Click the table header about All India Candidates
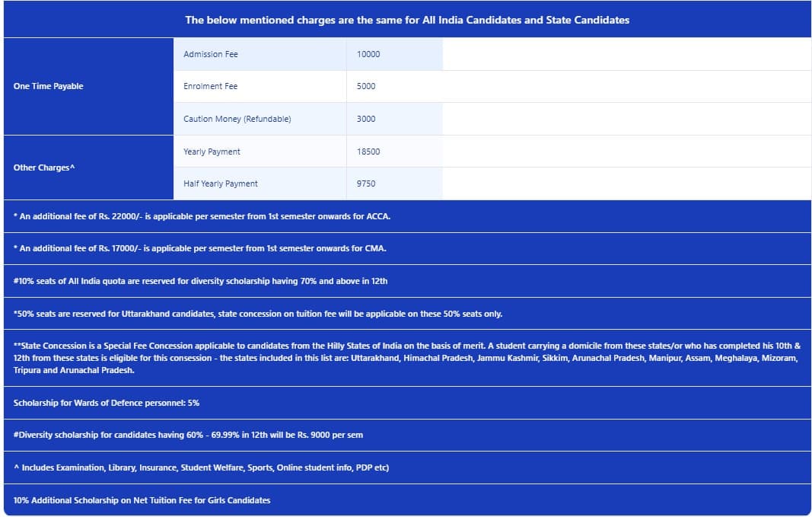This screenshot has height=517, width=812. coord(407,20)
